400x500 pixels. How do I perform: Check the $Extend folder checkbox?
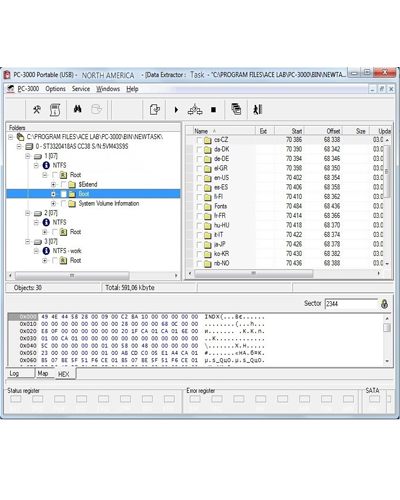[x=63, y=184]
